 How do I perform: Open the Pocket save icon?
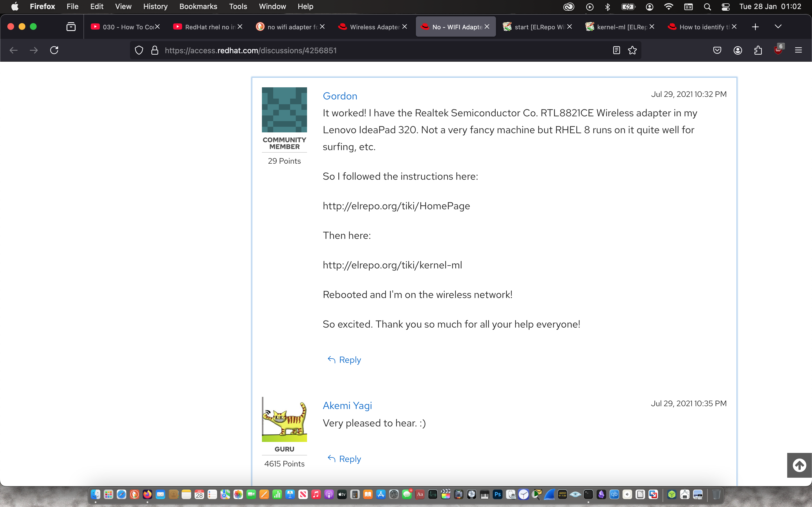[717, 50]
